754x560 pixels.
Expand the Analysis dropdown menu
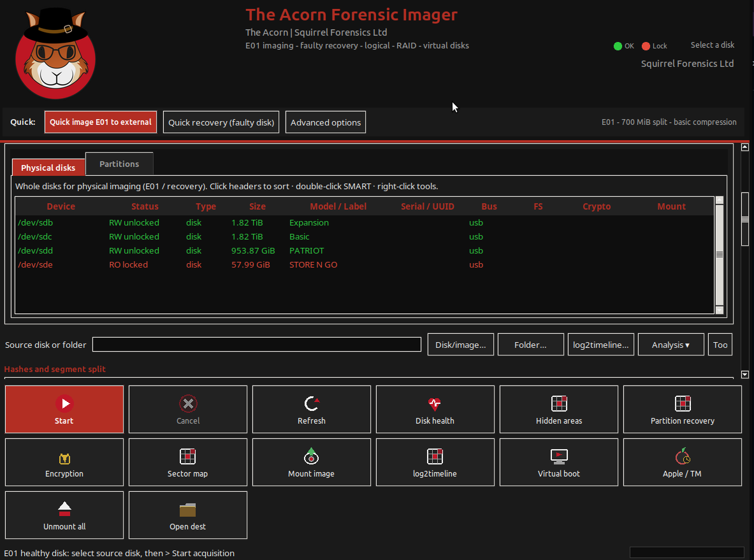(x=671, y=345)
